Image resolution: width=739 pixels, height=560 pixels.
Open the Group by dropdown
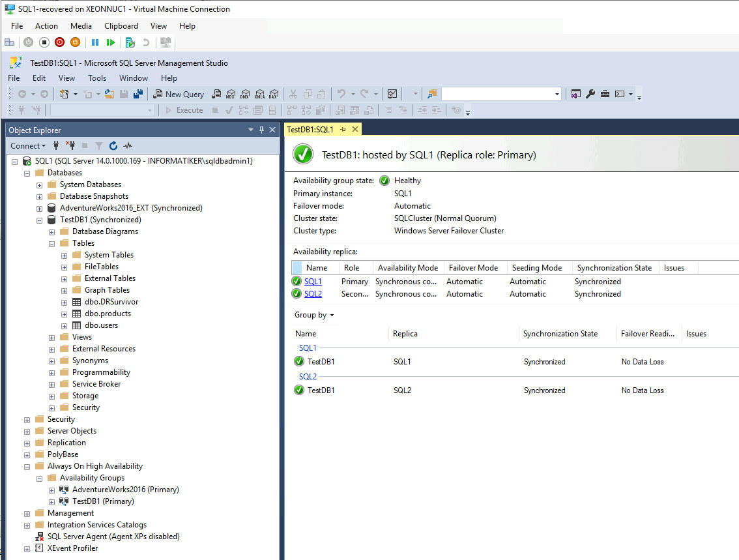(314, 315)
